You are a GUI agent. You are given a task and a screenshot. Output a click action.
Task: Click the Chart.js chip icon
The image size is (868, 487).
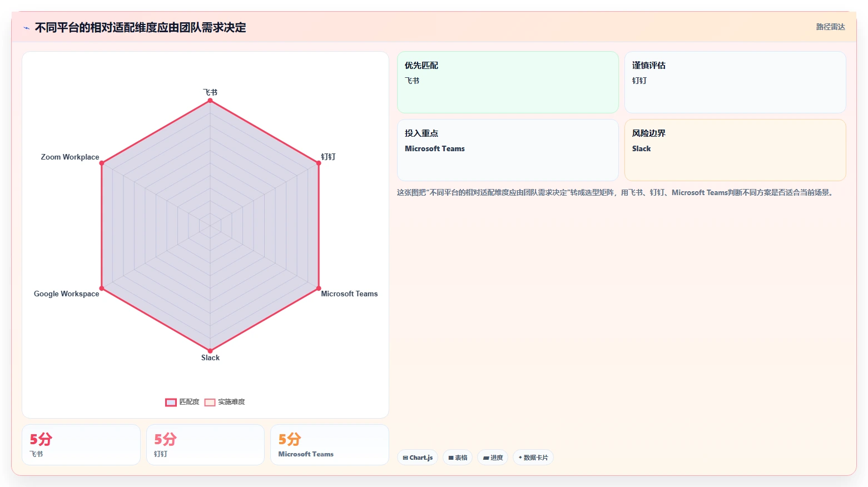(x=406, y=458)
